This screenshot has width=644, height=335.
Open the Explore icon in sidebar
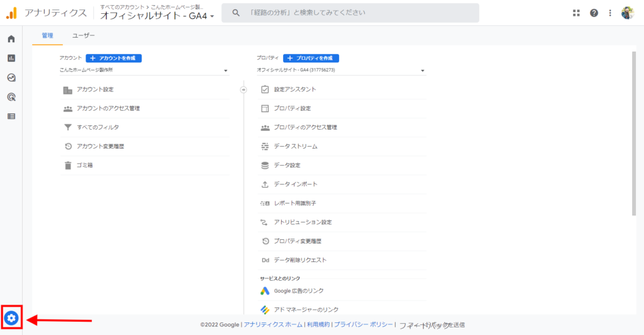tap(11, 77)
